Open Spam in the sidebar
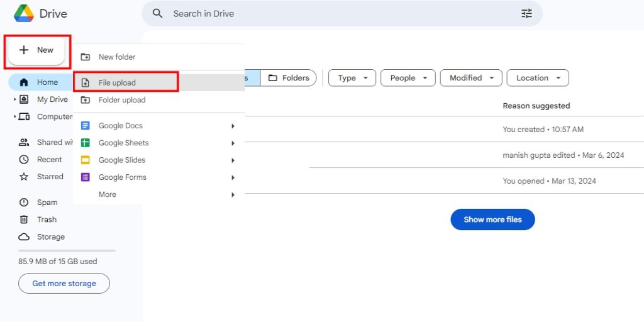 (x=47, y=203)
